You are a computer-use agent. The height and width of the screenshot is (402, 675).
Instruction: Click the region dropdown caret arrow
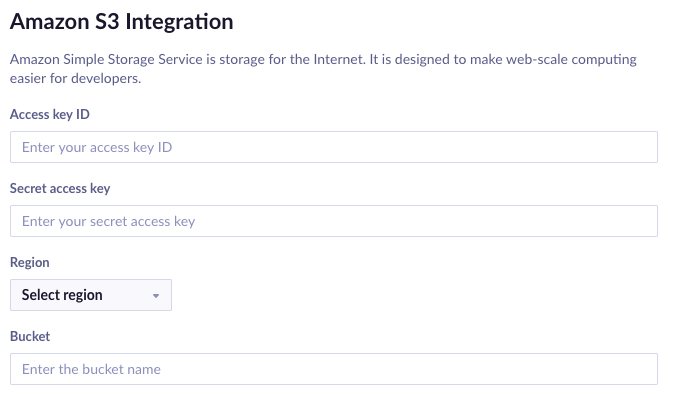point(156,296)
